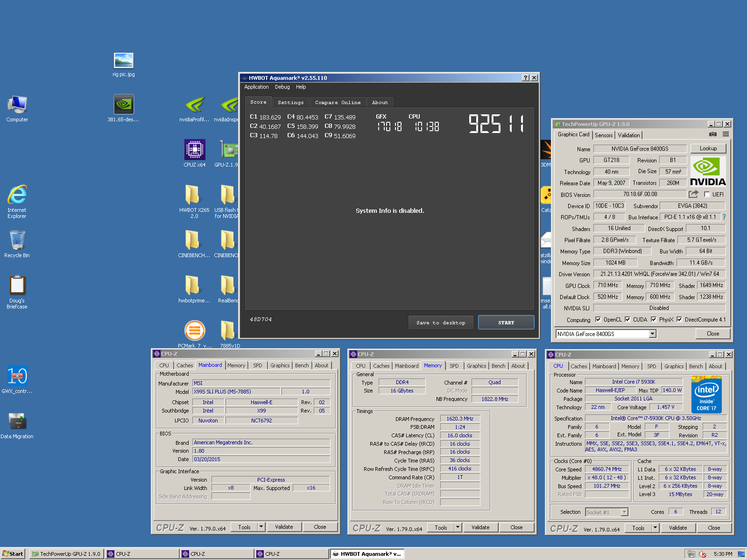Click the DRAM Frequency 1620.3 MHz value
Screen dimensions: 747x560
[x=459, y=419]
